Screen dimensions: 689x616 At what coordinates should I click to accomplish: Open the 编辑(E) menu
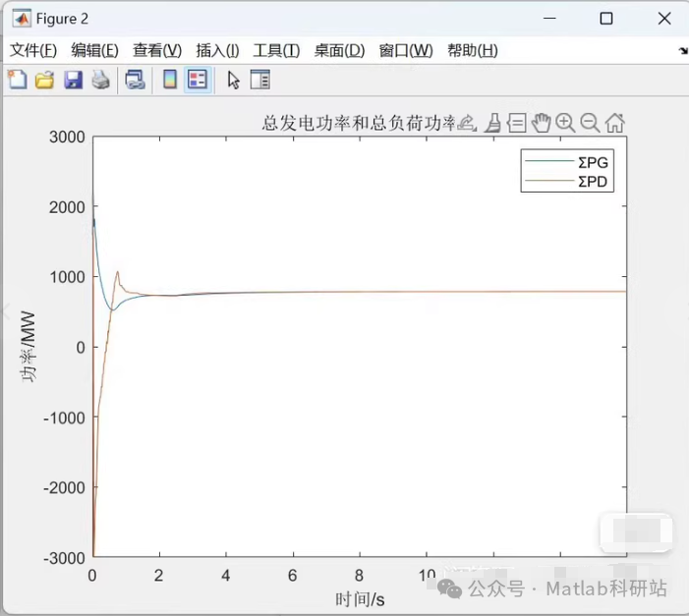pos(95,50)
